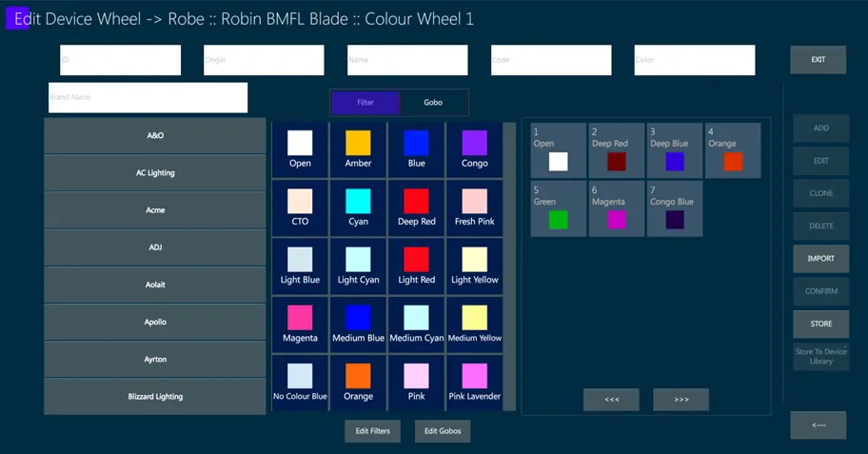Switch to the Gobo tab
Image resolution: width=868 pixels, height=454 pixels.
click(433, 103)
